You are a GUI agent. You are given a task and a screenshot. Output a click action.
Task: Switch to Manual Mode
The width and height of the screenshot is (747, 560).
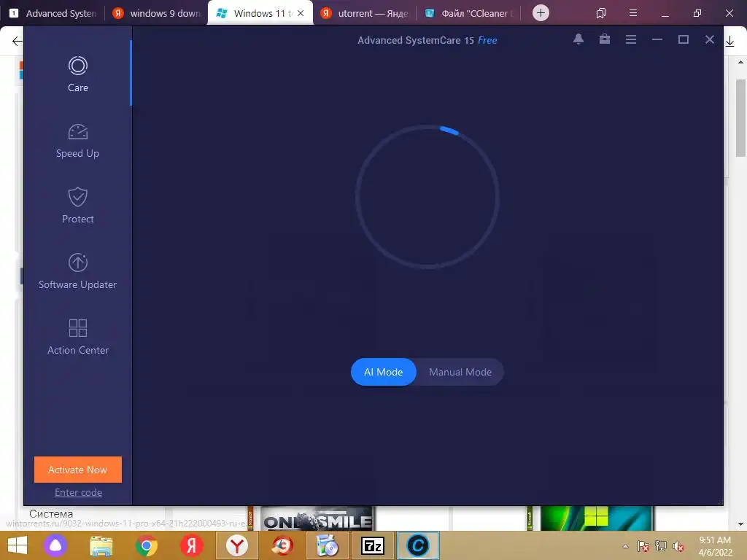(460, 372)
